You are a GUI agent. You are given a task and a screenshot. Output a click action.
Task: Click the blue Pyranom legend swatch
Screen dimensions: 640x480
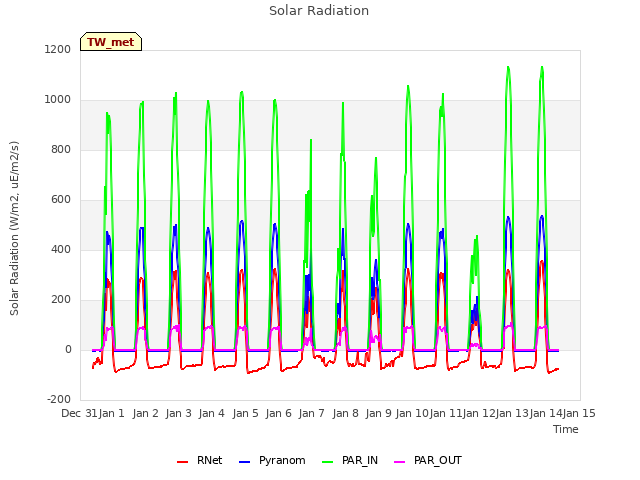[244, 462]
